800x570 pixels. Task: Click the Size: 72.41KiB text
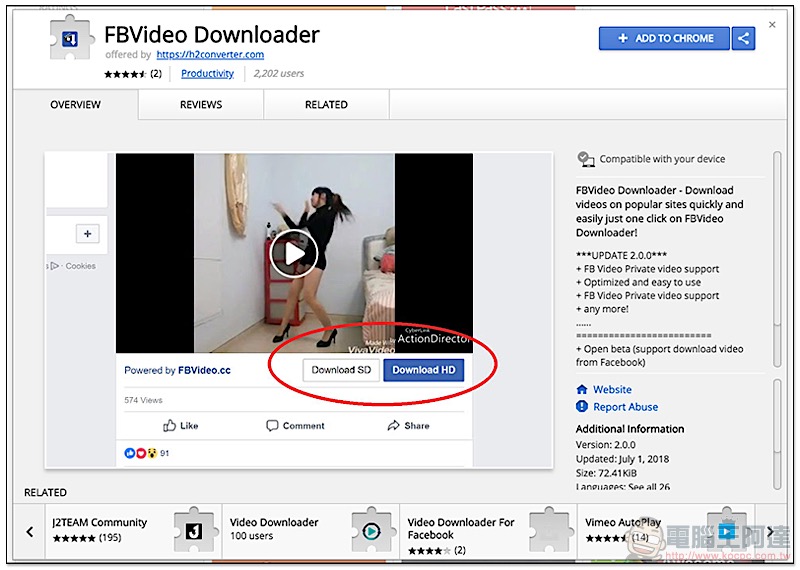[606, 473]
